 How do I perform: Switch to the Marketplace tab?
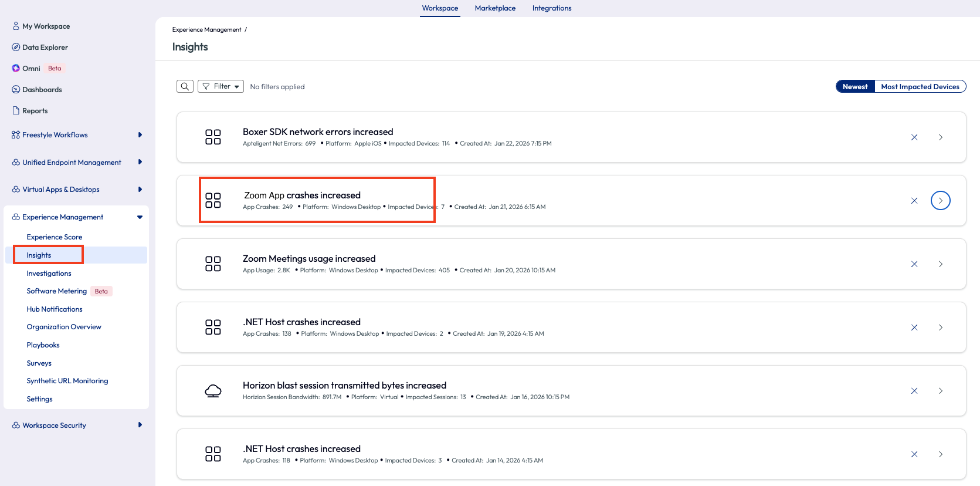(x=495, y=8)
